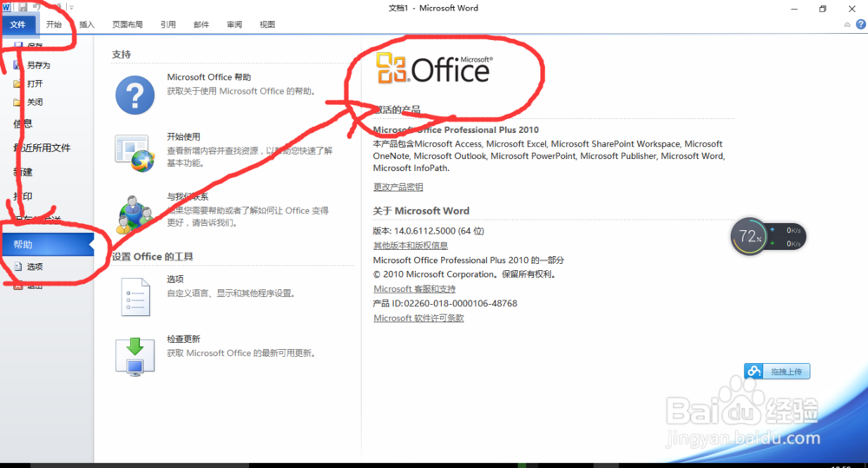Open the 视图 ribbon tab
Screen dimensions: 868x468
click(x=267, y=24)
